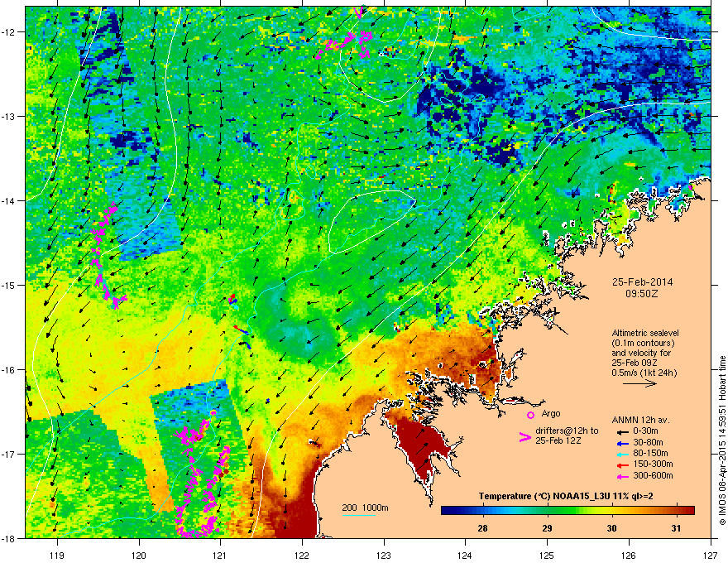728x563 pixels.
Task: Click the longitude axis label '126'
Action: click(629, 555)
